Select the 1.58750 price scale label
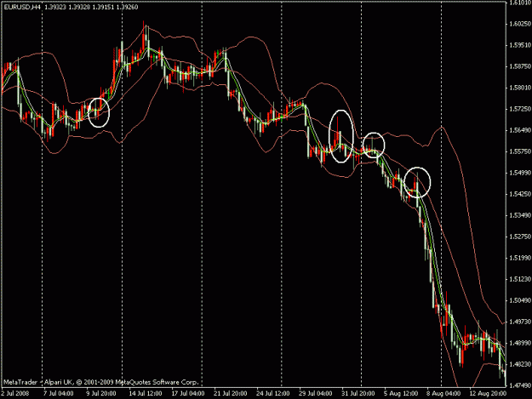This screenshot has height=399, width=532. click(x=520, y=66)
